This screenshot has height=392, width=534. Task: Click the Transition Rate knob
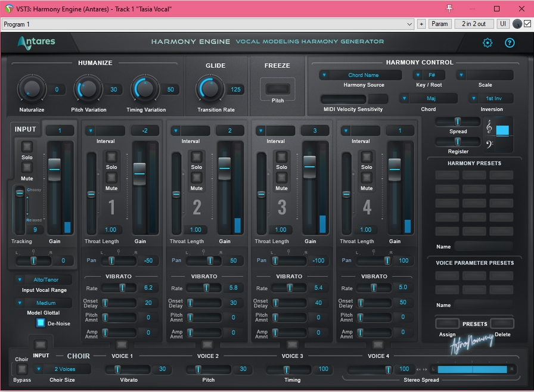click(x=209, y=89)
